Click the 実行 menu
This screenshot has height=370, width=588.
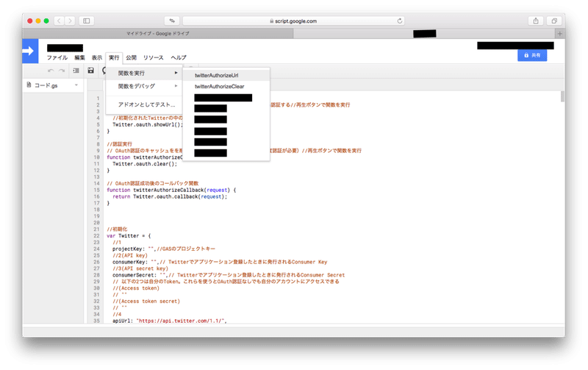click(114, 58)
